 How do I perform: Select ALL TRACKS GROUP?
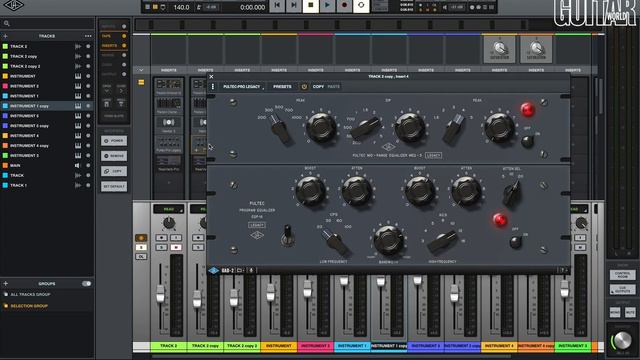pyautogui.click(x=30, y=294)
